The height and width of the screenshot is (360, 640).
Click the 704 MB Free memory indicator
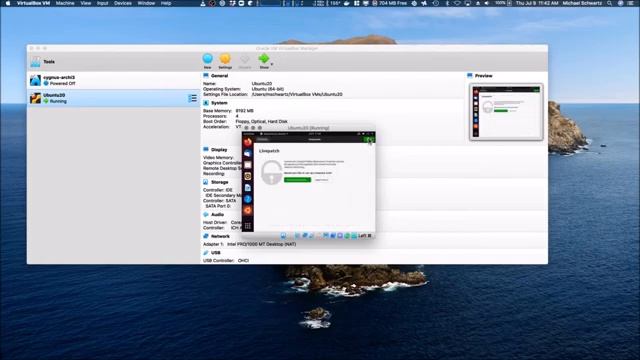389,3
